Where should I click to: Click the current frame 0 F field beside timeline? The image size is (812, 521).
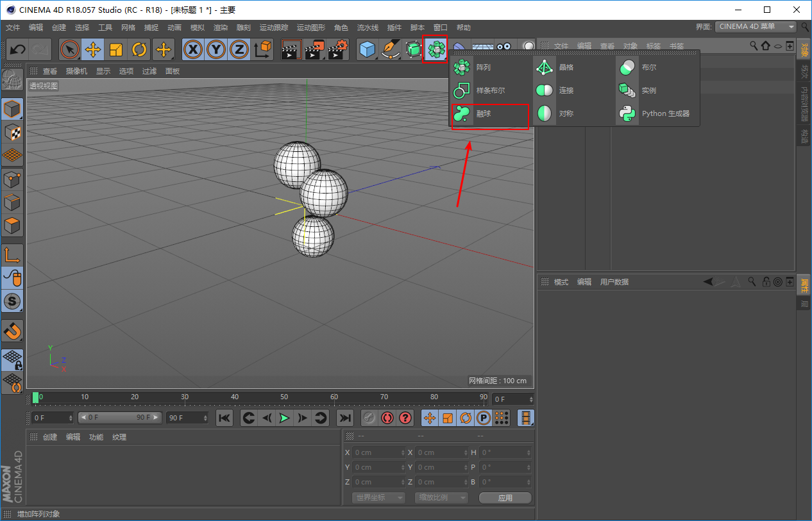pos(512,399)
